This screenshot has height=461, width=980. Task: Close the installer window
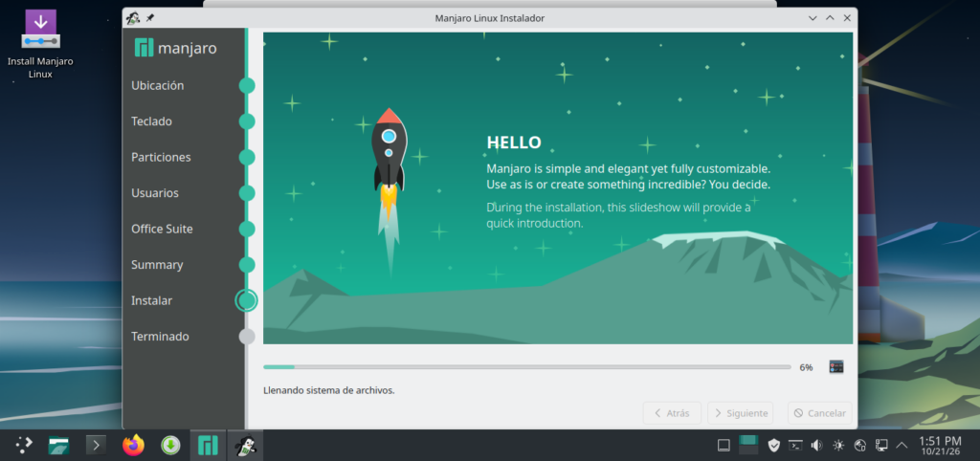click(x=847, y=18)
